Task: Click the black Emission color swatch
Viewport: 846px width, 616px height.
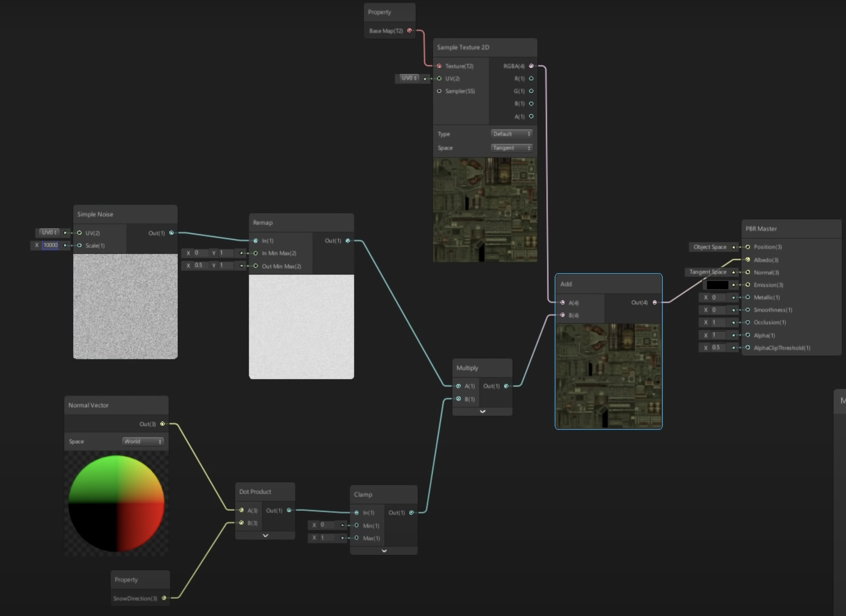Action: (x=717, y=285)
